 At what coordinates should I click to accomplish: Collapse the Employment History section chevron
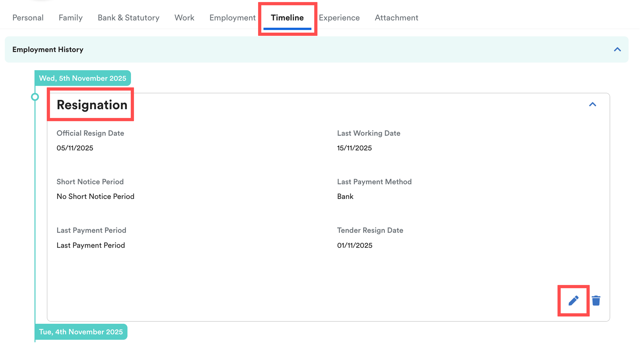617,50
